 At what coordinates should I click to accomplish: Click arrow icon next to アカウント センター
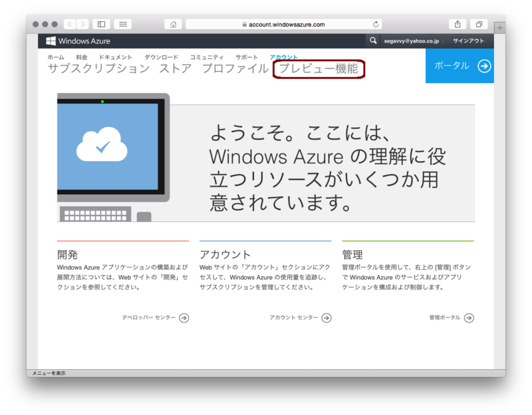click(x=327, y=318)
